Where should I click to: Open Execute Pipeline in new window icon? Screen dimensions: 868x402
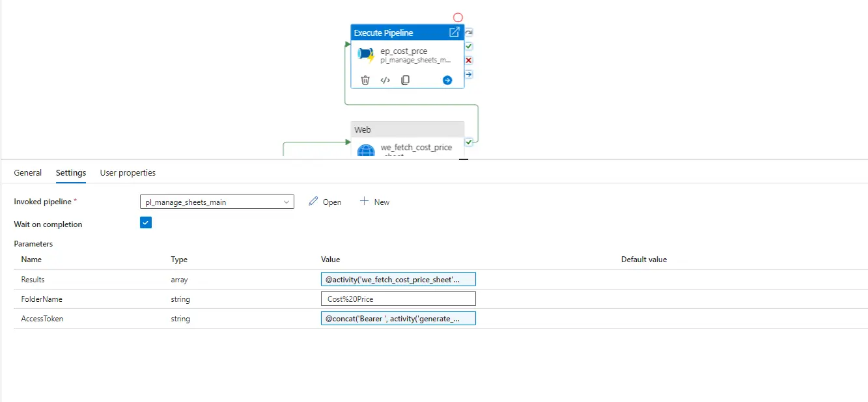454,32
